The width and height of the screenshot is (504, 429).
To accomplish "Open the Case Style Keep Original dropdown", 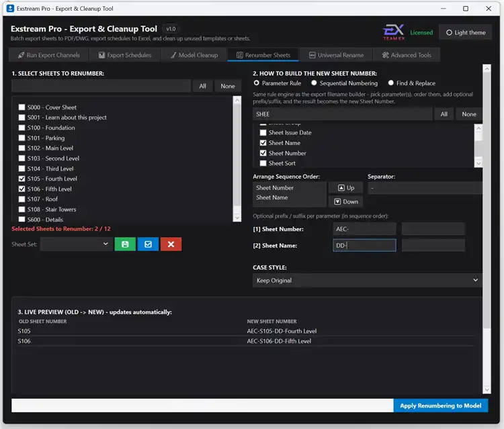I will tap(367, 281).
